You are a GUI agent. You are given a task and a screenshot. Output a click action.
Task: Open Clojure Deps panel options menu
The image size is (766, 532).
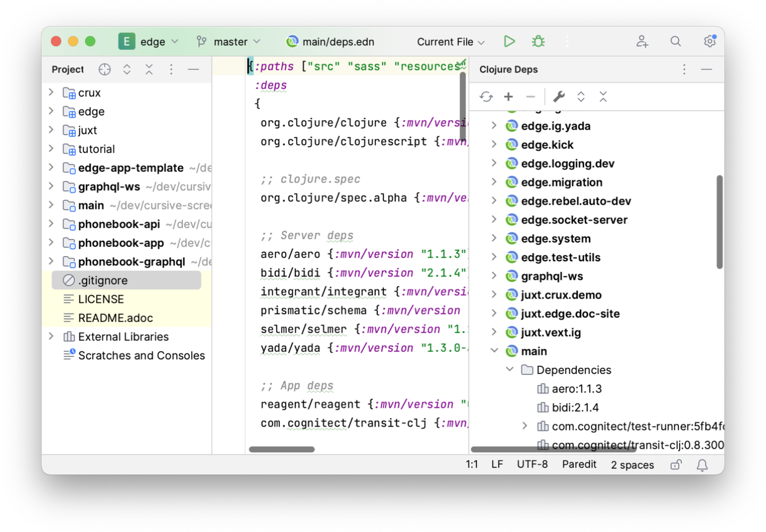684,69
